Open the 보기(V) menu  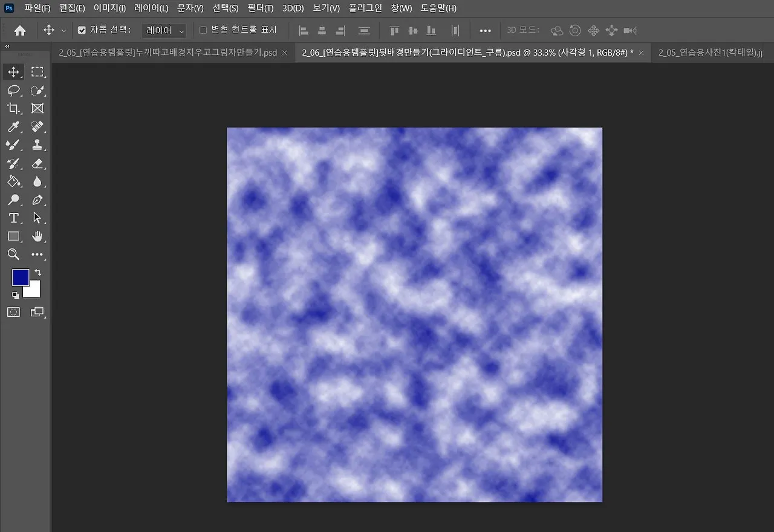coord(327,8)
